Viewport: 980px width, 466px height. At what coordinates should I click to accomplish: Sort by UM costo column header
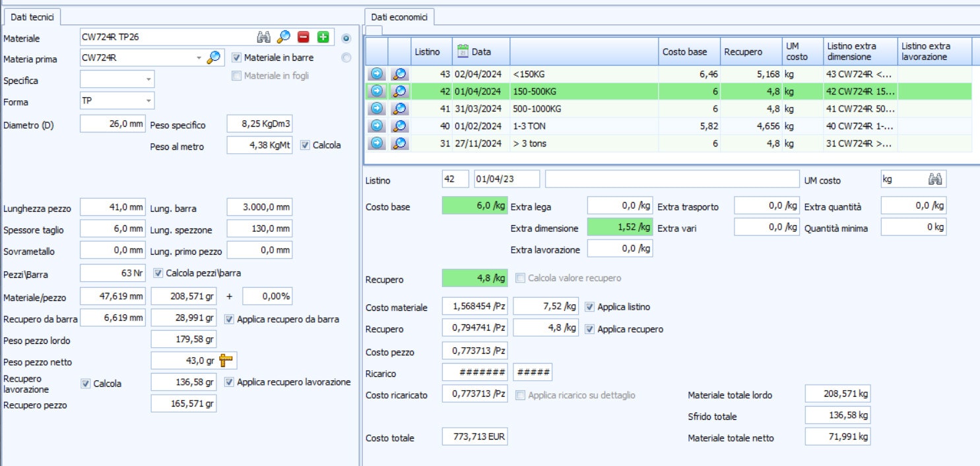(x=801, y=51)
